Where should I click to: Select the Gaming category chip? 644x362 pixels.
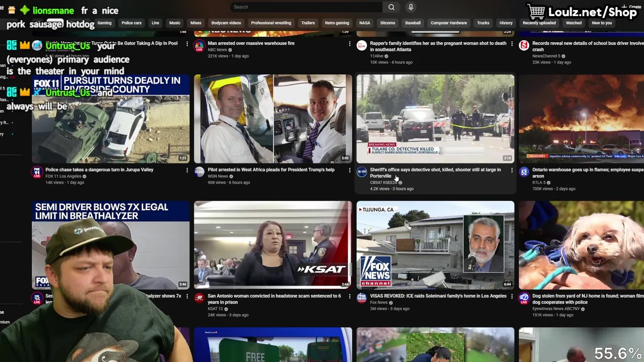104,23
